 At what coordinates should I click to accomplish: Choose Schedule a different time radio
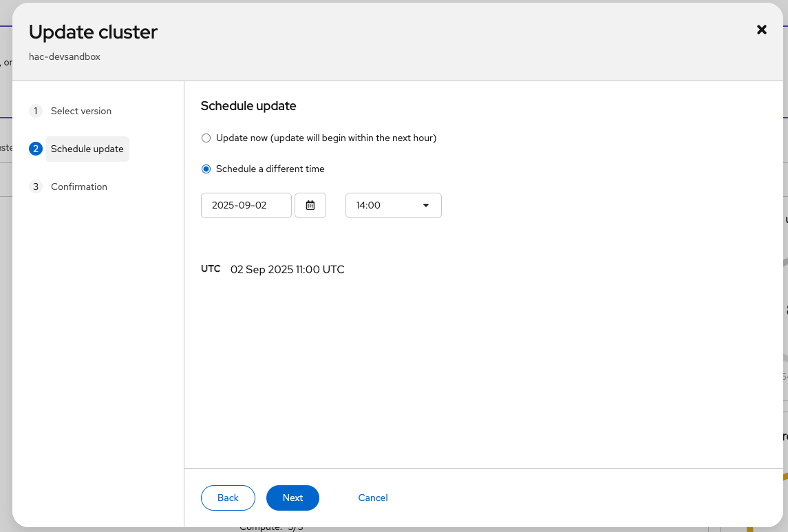206,169
